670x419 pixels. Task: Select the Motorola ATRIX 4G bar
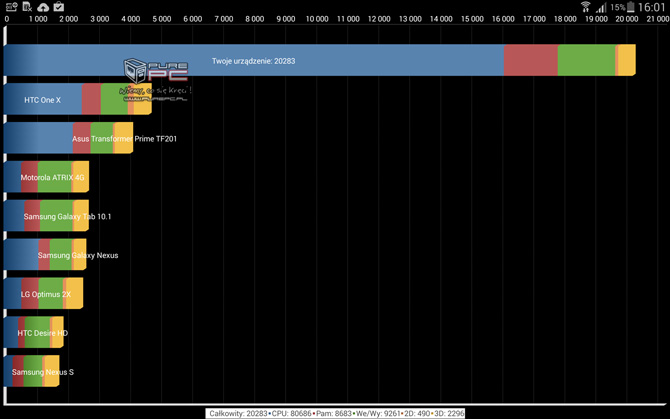coord(46,177)
